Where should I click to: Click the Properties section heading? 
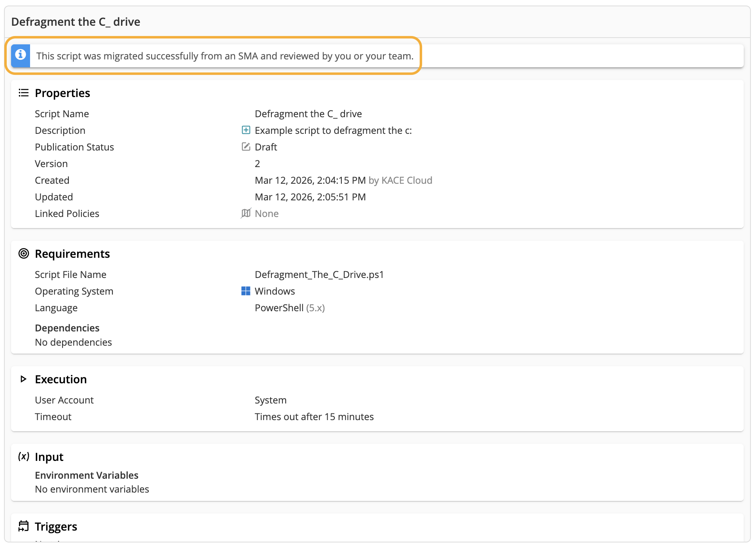[x=63, y=93]
